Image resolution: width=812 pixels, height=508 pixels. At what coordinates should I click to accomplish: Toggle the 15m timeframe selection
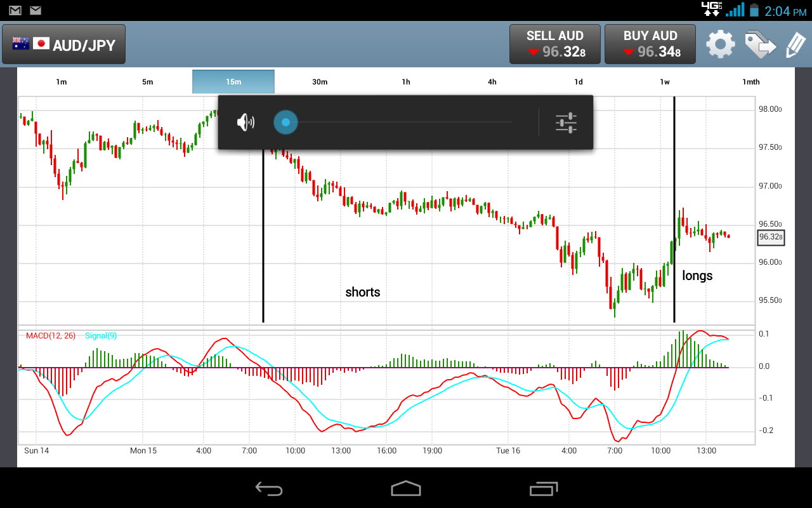(x=233, y=81)
